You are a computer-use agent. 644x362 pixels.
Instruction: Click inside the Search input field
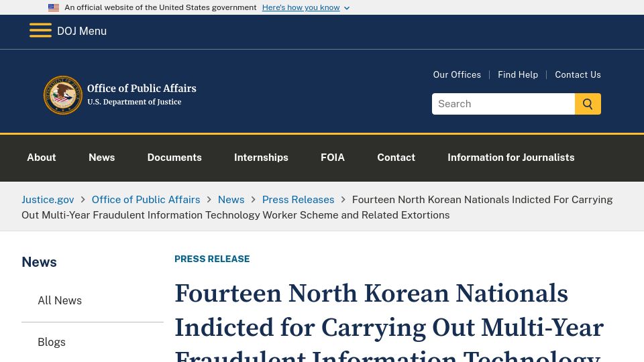point(503,104)
